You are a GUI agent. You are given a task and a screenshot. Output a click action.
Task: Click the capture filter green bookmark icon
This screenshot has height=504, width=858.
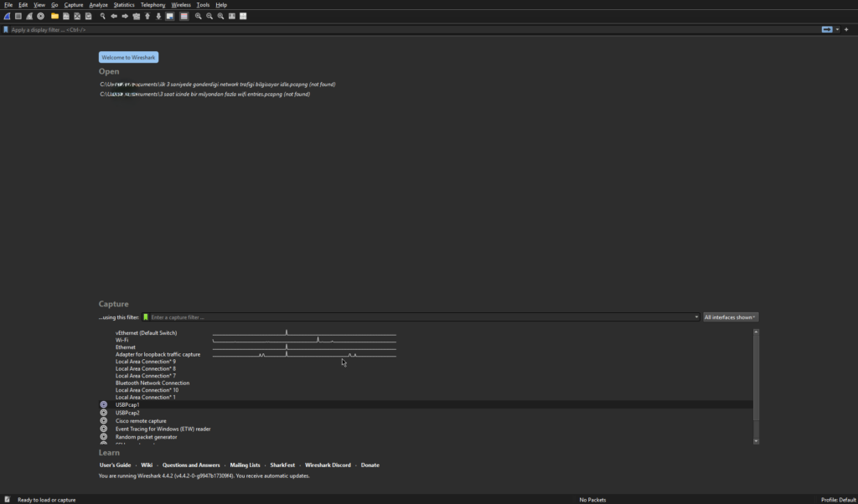pos(146,317)
